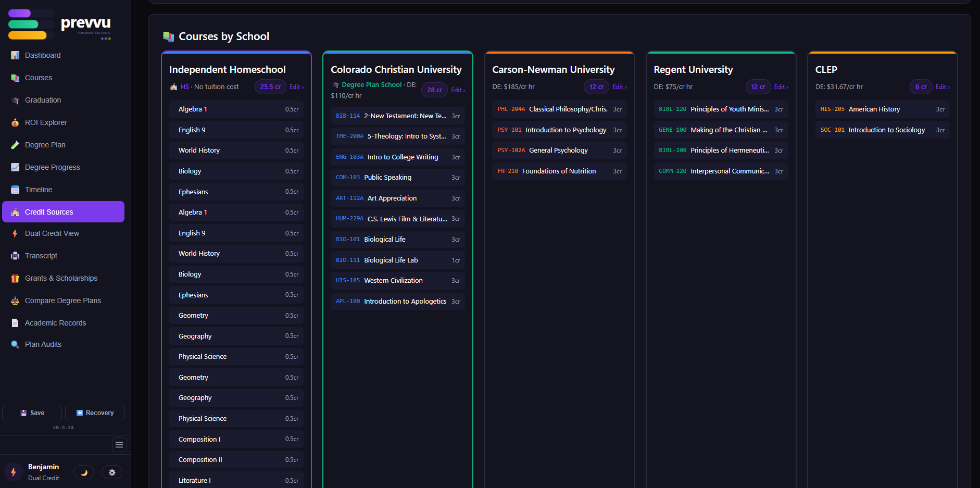The width and height of the screenshot is (980, 488).
Task: Select GENE-100 Making of the Christian
Action: coord(721,130)
